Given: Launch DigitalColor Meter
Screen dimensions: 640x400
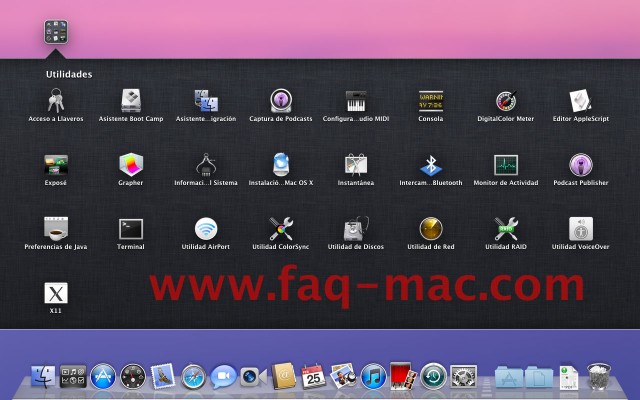Looking at the screenshot, I should tap(506, 101).
